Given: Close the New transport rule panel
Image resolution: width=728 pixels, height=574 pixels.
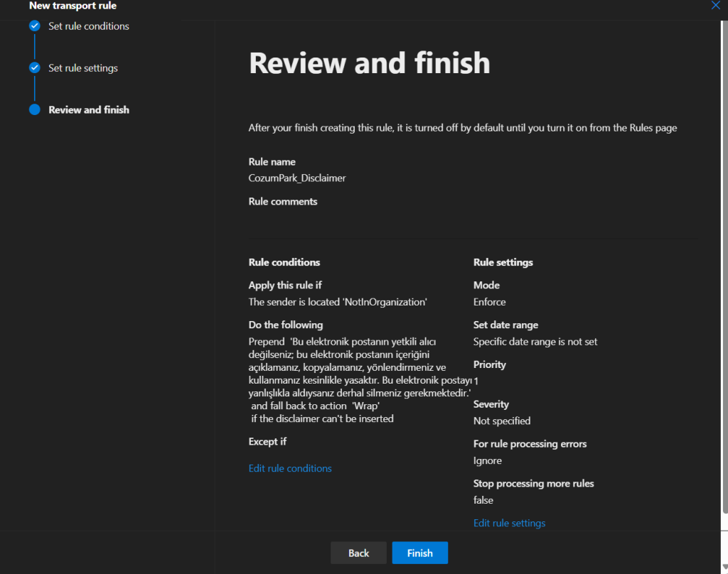Looking at the screenshot, I should click(715, 6).
